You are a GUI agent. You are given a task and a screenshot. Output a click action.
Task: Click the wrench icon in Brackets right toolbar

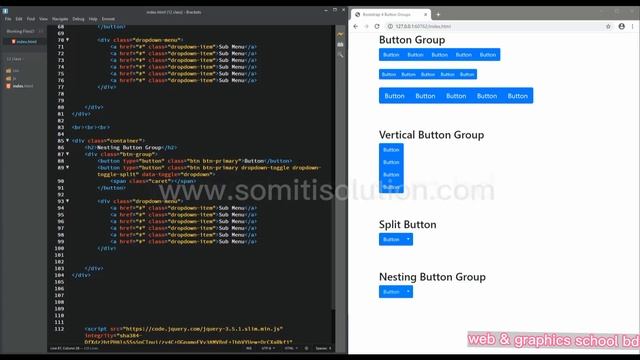(340, 54)
